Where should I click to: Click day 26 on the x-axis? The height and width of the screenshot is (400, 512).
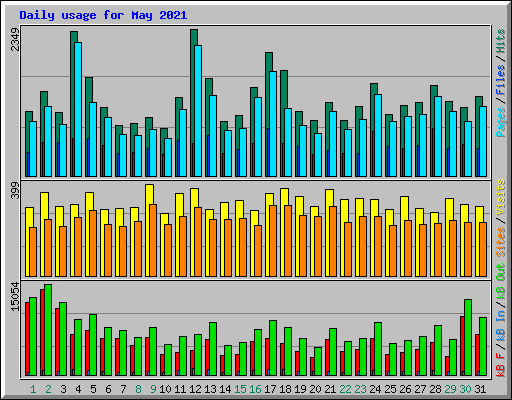pos(405,389)
